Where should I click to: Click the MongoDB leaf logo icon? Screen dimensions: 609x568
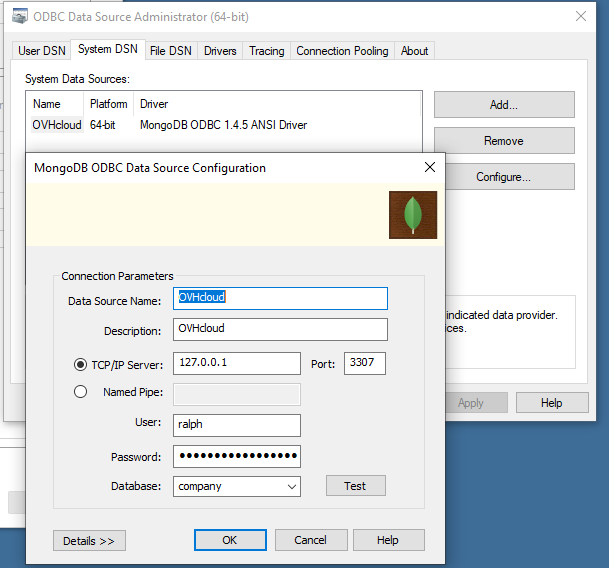click(x=412, y=216)
